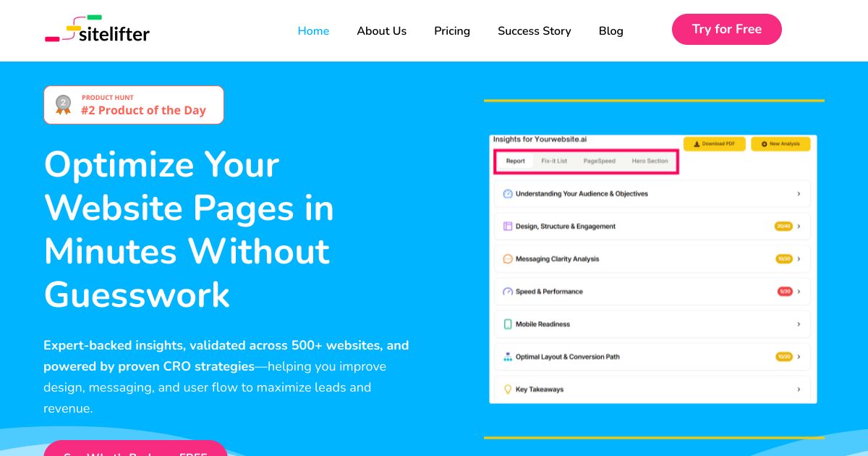The width and height of the screenshot is (868, 456).
Task: Click the 'Messaging Clarity Analysis' row text
Action: (x=558, y=259)
